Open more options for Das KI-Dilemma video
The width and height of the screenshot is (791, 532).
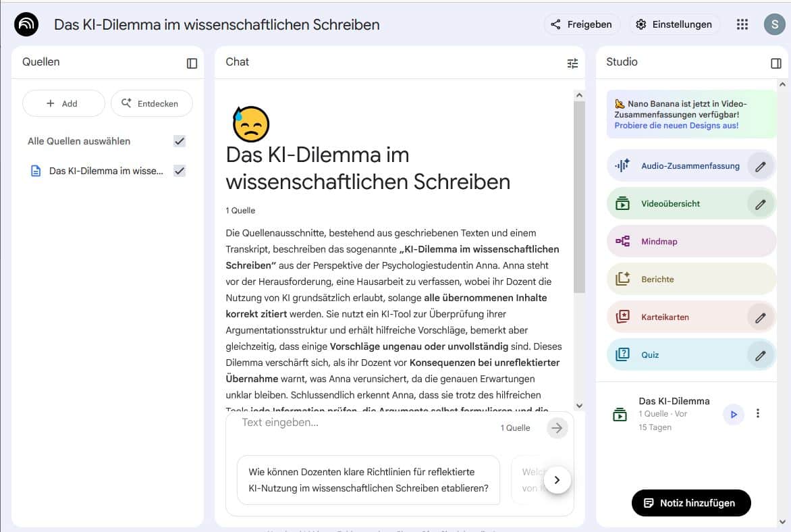coord(758,414)
